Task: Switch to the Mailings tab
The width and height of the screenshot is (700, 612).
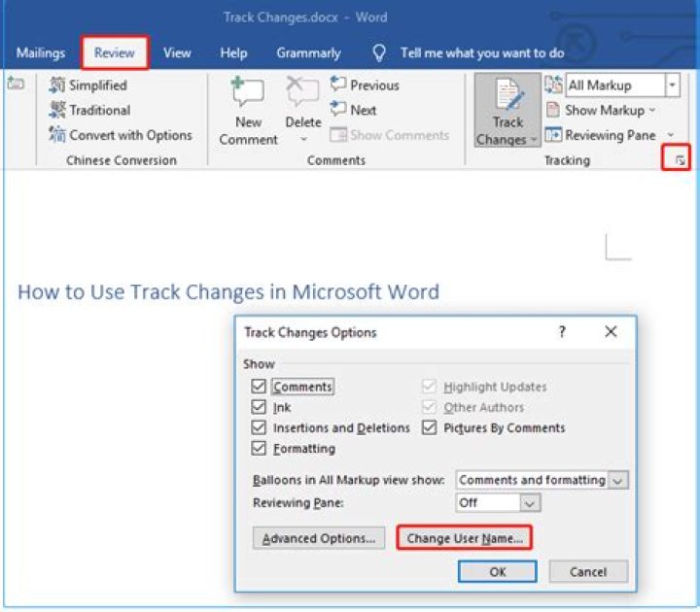Action: [x=41, y=53]
